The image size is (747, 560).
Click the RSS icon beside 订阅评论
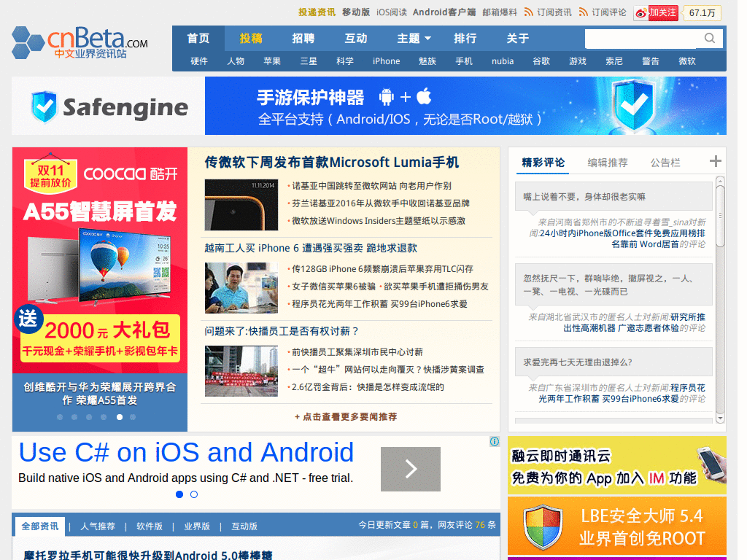[583, 12]
